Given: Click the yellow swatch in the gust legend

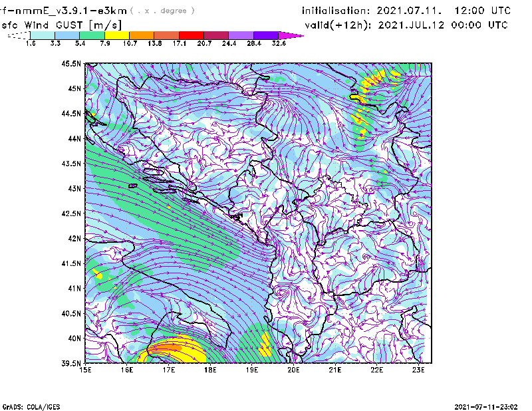Looking at the screenshot, I should (117, 35).
